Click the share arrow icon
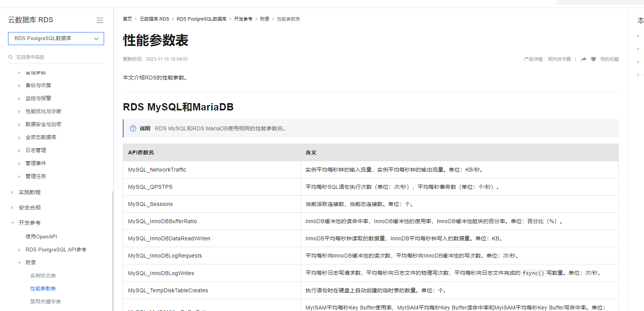 [x=584, y=59]
